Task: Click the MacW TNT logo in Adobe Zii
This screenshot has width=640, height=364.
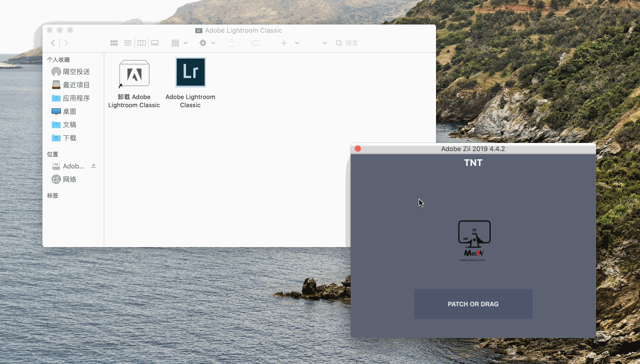Action: coord(473,239)
